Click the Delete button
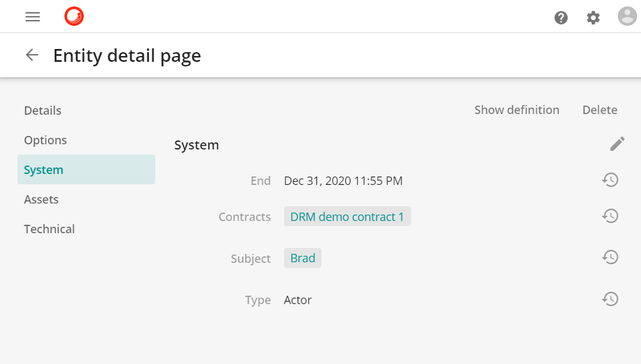This screenshot has width=641, height=364. pos(600,110)
